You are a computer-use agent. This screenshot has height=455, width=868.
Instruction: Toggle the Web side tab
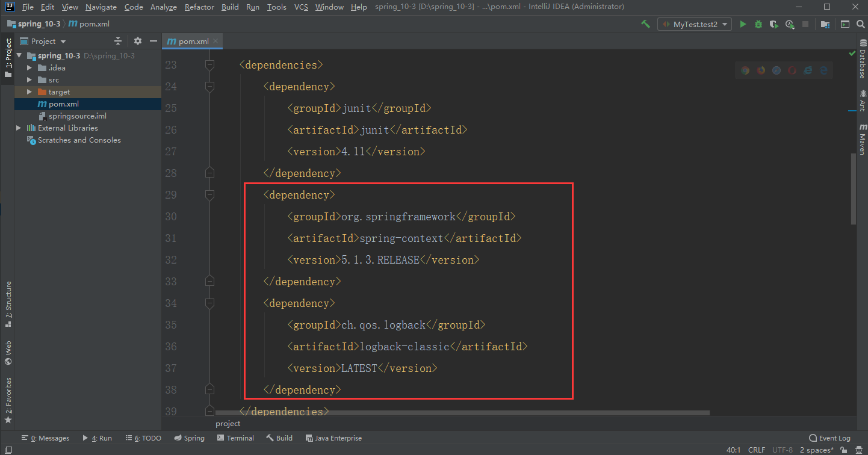(8, 353)
